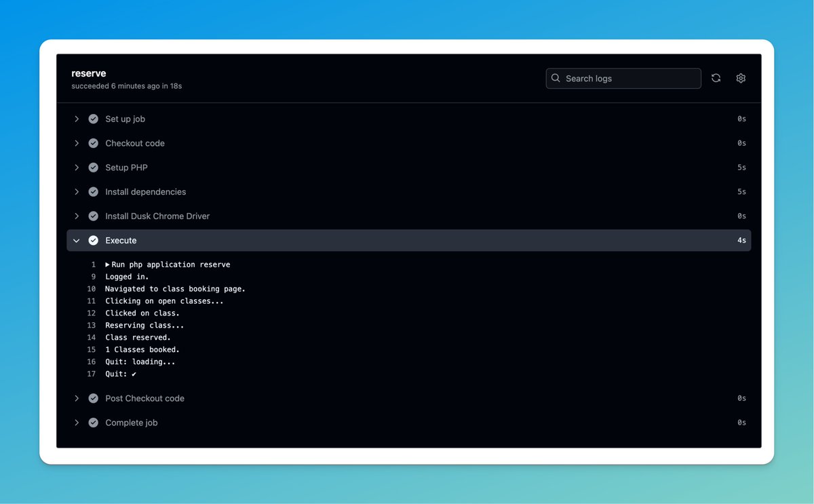Expand the Run php application reserve triangle
Screen dimensions: 814x504
coord(107,265)
